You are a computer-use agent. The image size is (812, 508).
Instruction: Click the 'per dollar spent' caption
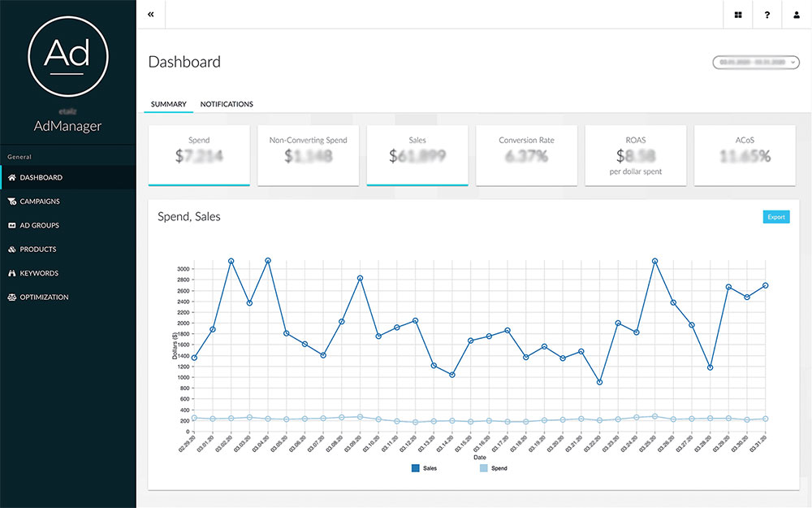636,172
